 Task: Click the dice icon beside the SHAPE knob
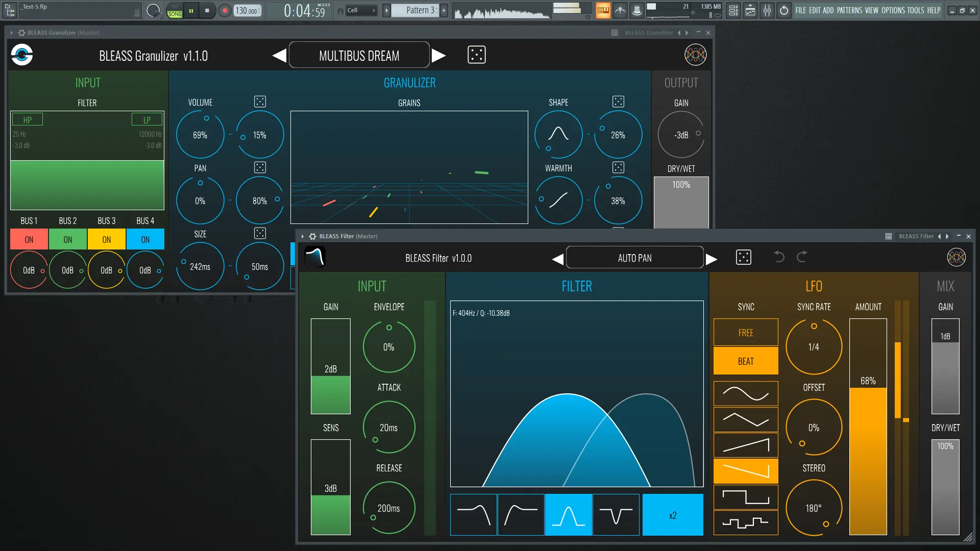[618, 101]
